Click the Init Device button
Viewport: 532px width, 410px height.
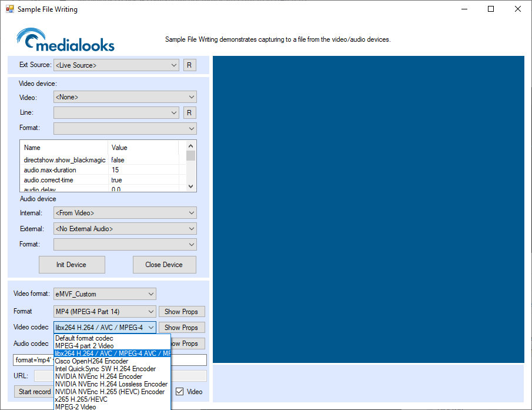tap(72, 265)
